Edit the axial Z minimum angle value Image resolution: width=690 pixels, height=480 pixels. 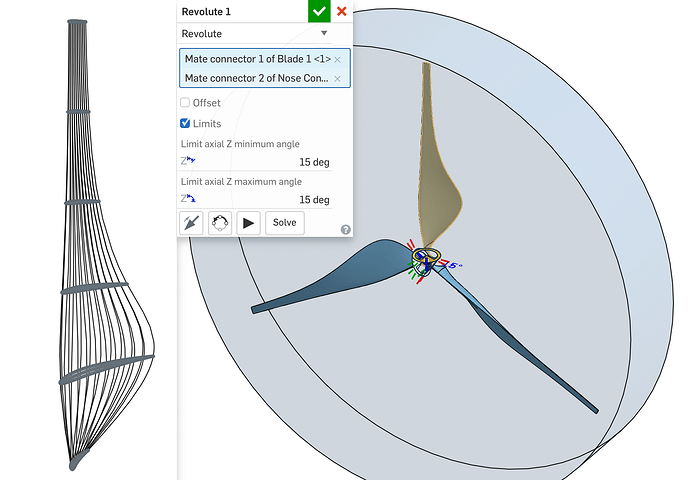[x=314, y=162]
